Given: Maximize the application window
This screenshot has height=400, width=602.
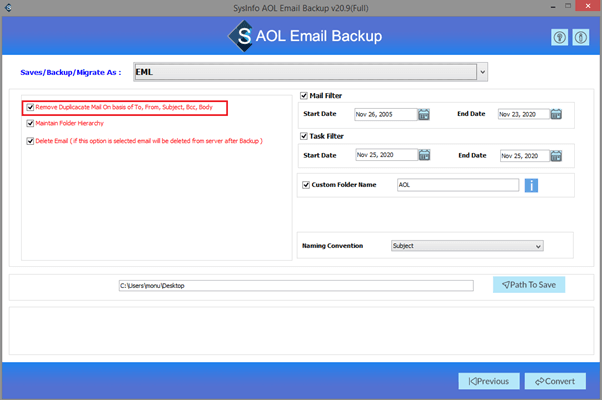Looking at the screenshot, I should [x=568, y=6].
